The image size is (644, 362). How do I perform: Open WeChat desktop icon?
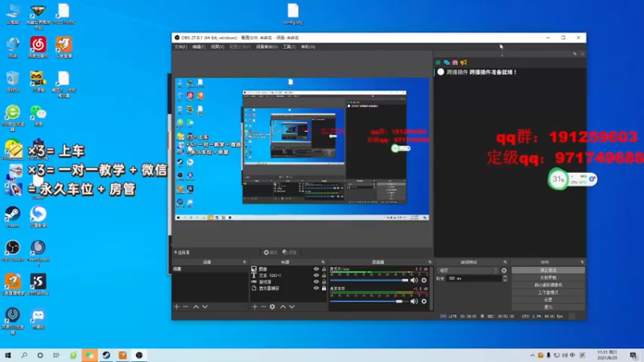[38, 115]
